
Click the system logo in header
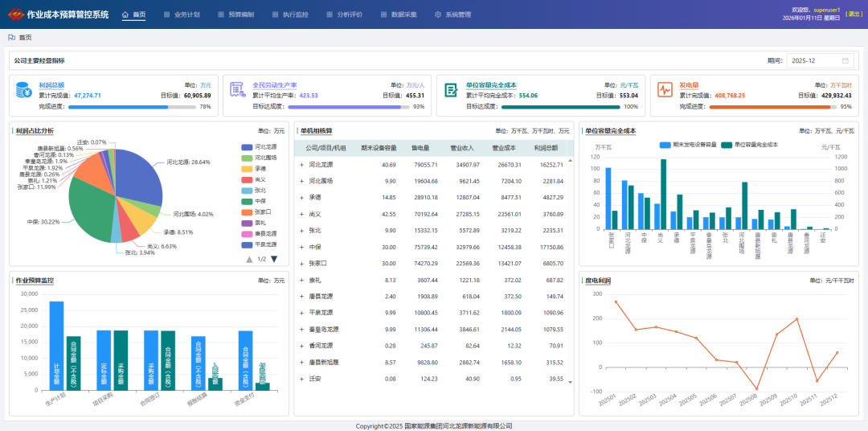point(15,14)
